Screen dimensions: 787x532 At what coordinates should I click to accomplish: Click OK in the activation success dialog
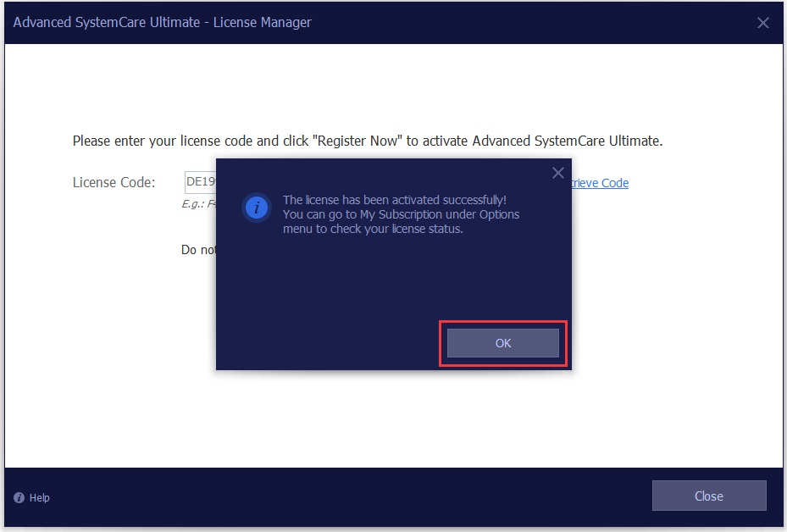point(503,343)
